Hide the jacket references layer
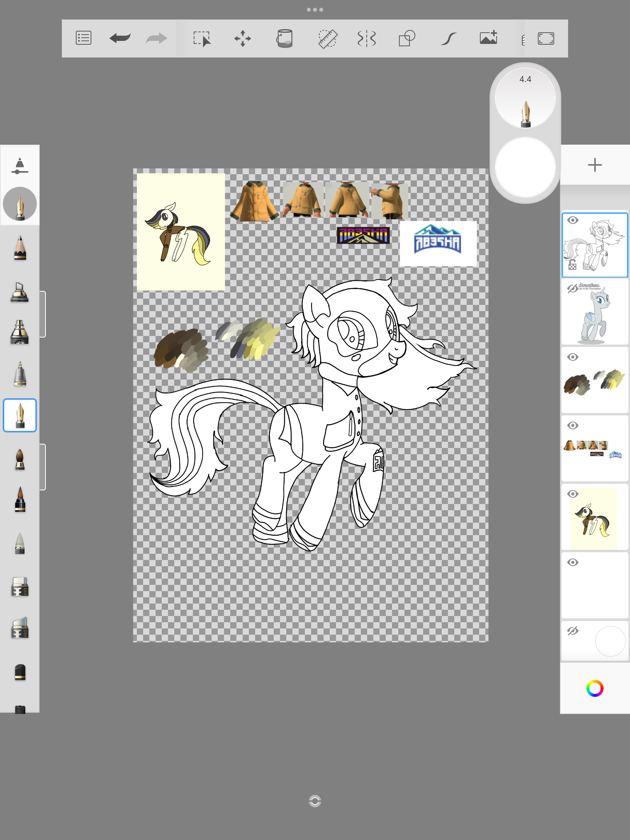The height and width of the screenshot is (840, 630). pyautogui.click(x=572, y=425)
